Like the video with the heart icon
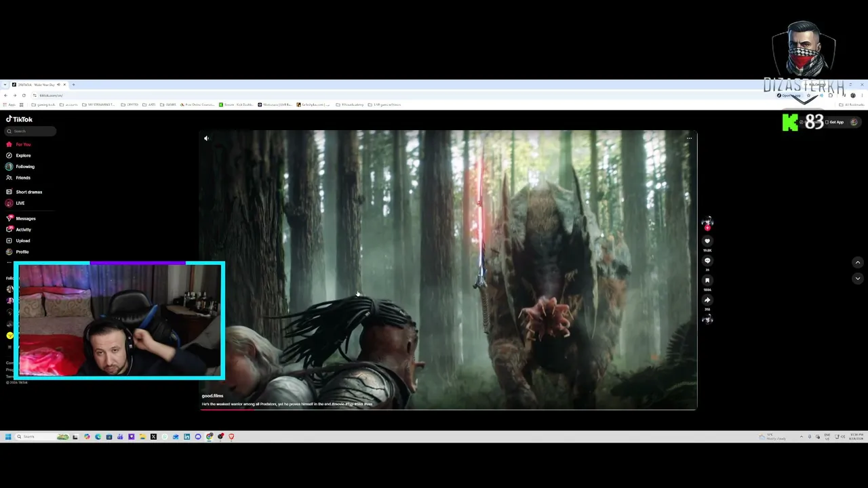 pos(707,241)
